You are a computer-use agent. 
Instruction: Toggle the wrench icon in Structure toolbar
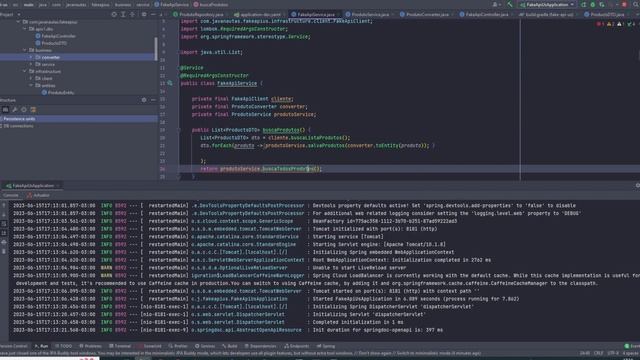15,109
